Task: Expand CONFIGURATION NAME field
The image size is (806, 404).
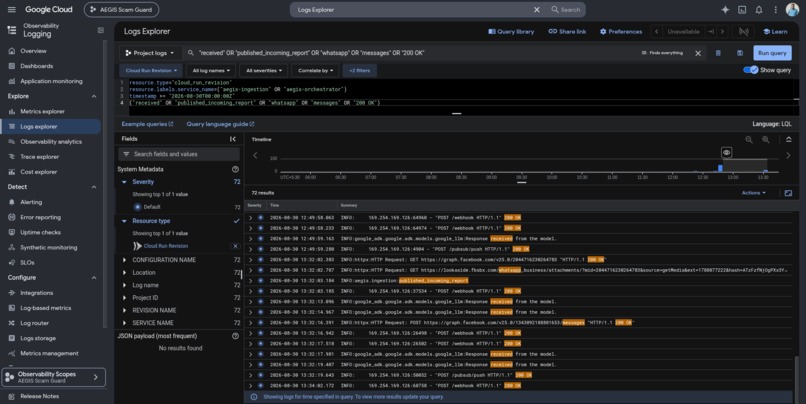Action: tap(124, 260)
